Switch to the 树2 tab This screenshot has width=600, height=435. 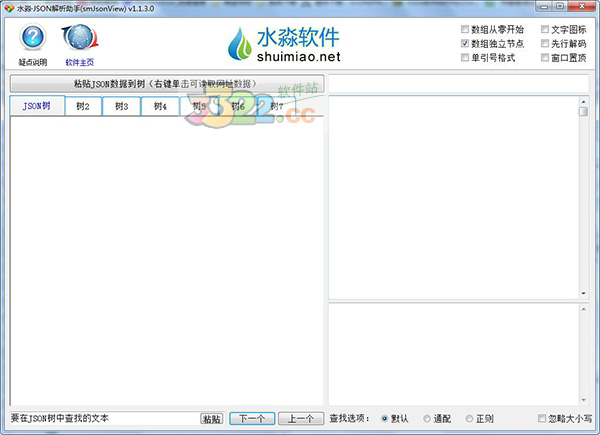click(83, 106)
